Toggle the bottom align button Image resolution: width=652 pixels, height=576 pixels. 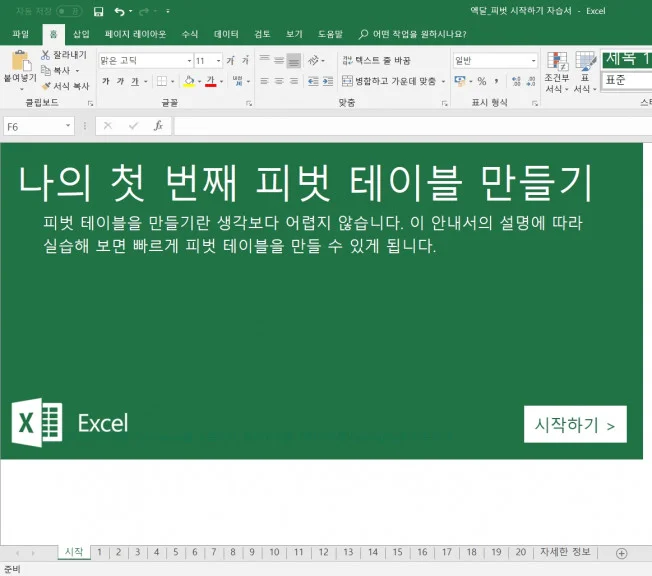[x=294, y=61]
